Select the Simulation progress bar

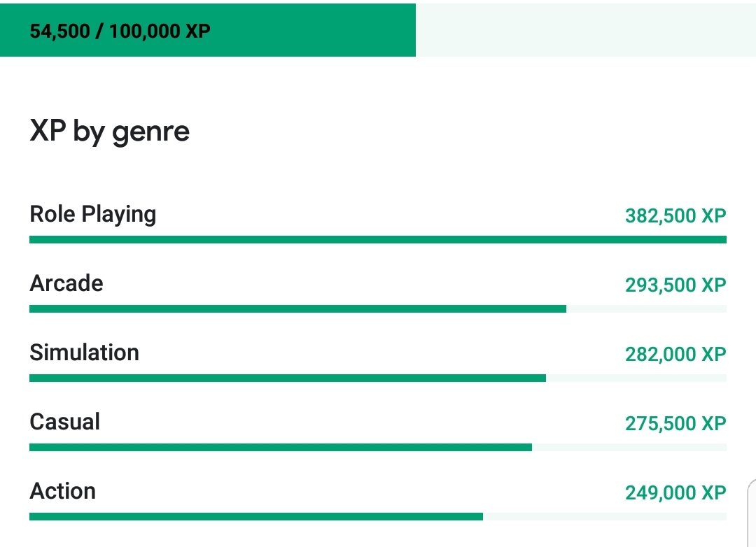[x=378, y=378]
